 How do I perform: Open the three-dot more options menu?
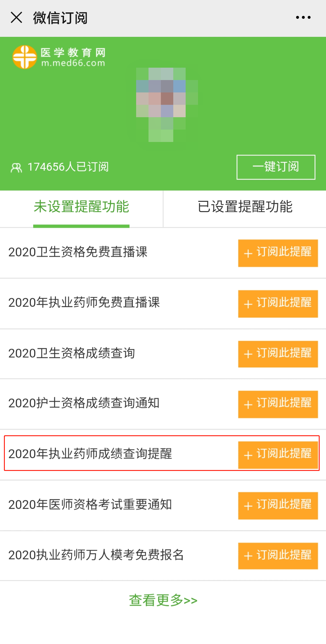click(x=303, y=18)
